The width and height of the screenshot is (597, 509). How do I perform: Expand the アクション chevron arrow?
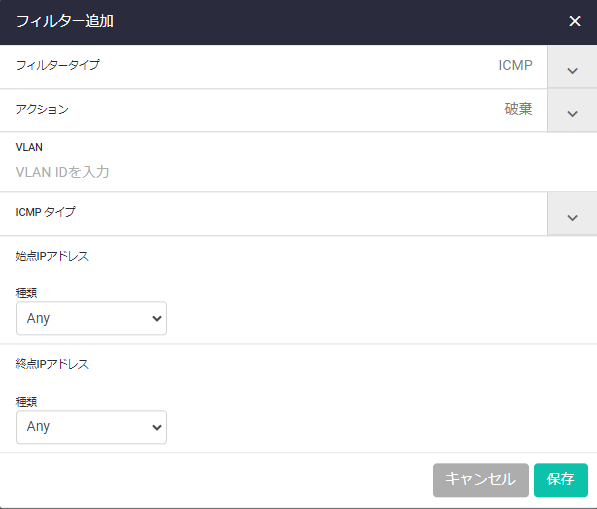pos(572,111)
